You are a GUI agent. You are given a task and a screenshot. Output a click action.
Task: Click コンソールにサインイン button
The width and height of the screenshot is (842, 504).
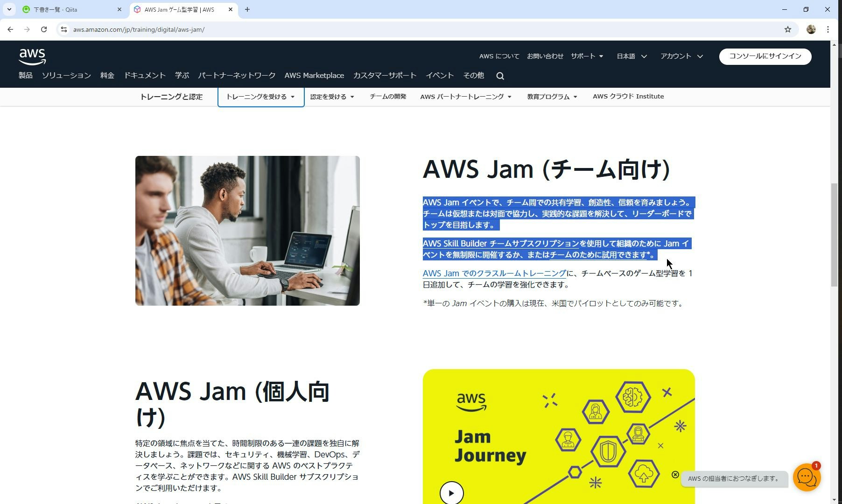click(765, 56)
